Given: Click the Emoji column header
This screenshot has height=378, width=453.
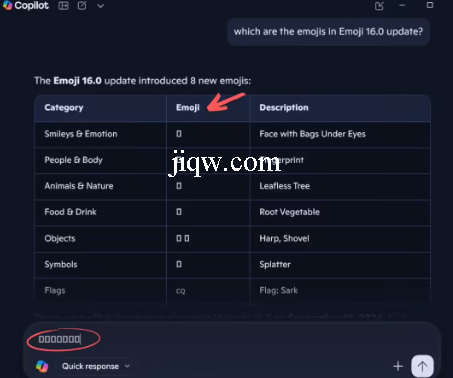Looking at the screenshot, I should coord(188,108).
